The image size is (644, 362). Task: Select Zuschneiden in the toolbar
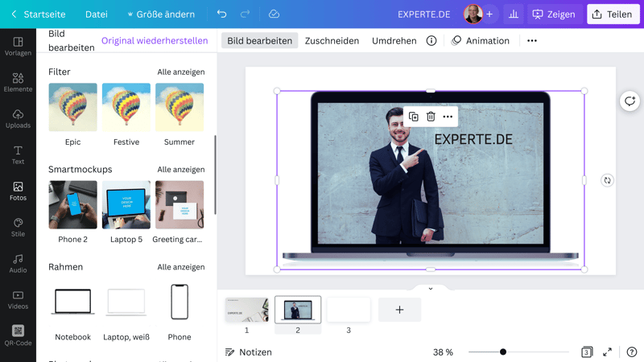coord(332,41)
